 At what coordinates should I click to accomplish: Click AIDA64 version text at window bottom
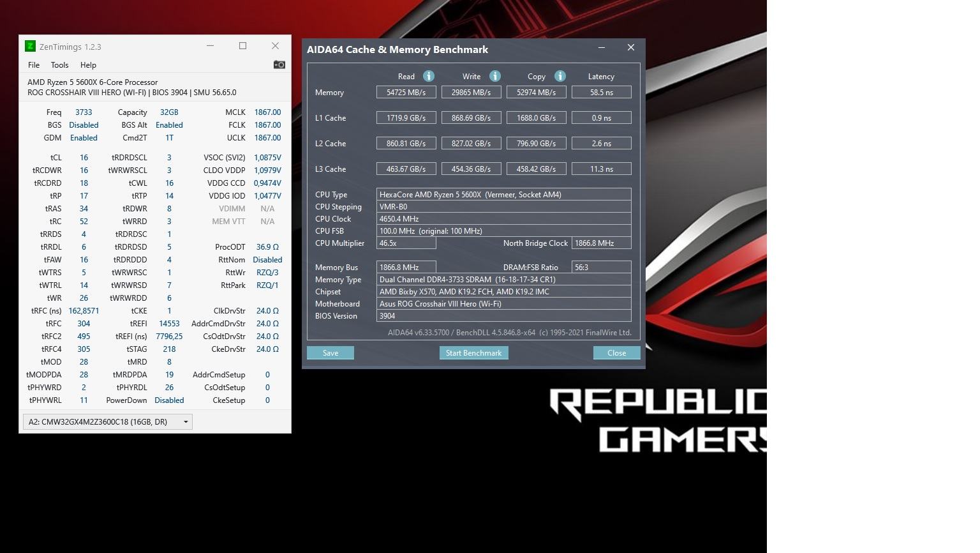tap(509, 333)
